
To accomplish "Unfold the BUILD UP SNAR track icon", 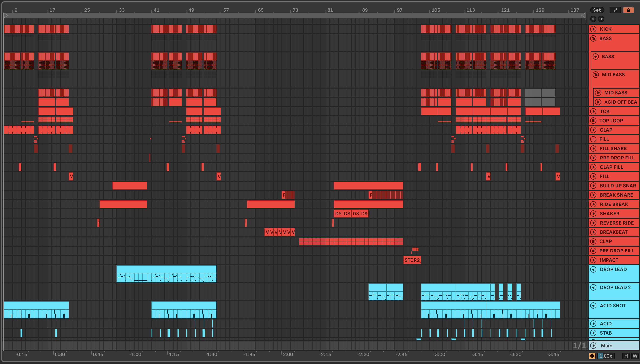I will (593, 186).
